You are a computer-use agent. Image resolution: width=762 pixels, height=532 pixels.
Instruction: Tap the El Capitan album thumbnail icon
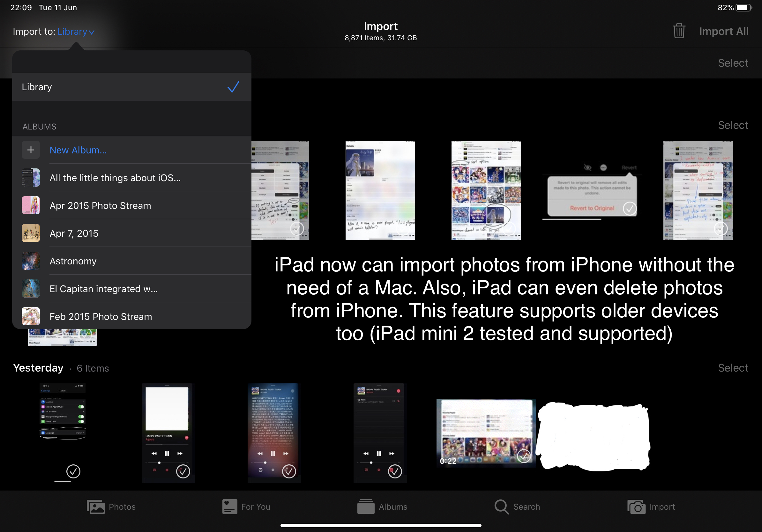pos(31,289)
